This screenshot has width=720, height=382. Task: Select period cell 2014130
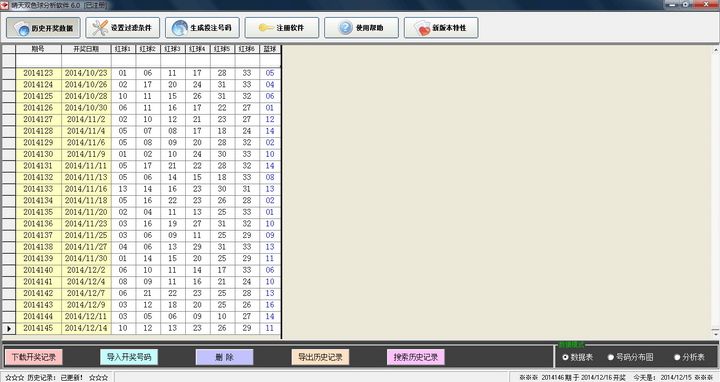[x=39, y=154]
